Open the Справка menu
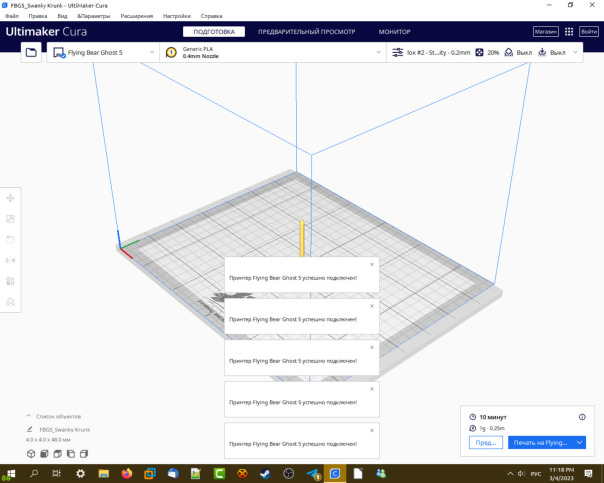The image size is (604, 483). (x=211, y=16)
